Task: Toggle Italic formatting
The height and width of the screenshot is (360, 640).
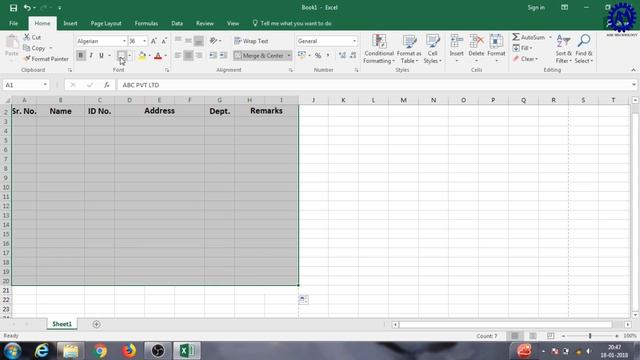Action: [91, 56]
